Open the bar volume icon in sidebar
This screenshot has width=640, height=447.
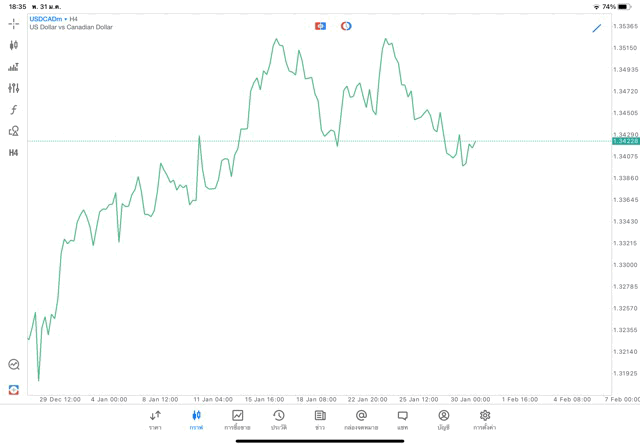point(13,67)
